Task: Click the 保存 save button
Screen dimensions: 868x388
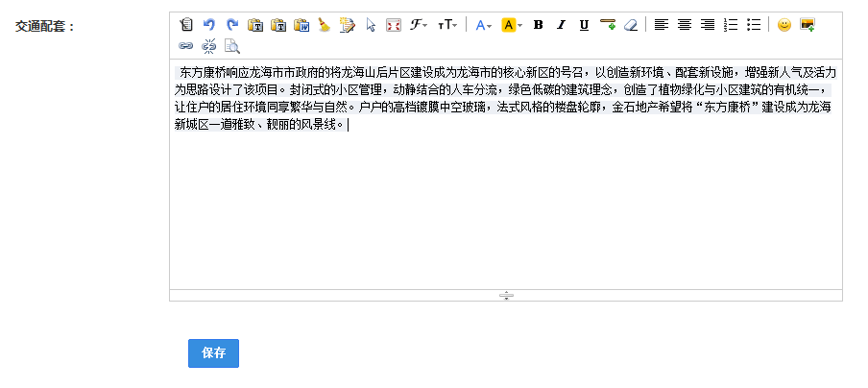Action: (x=213, y=353)
